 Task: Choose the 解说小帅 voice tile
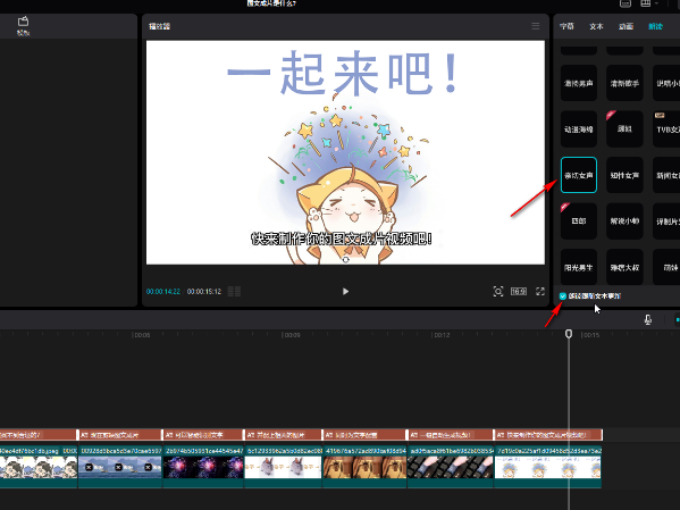pos(624,221)
